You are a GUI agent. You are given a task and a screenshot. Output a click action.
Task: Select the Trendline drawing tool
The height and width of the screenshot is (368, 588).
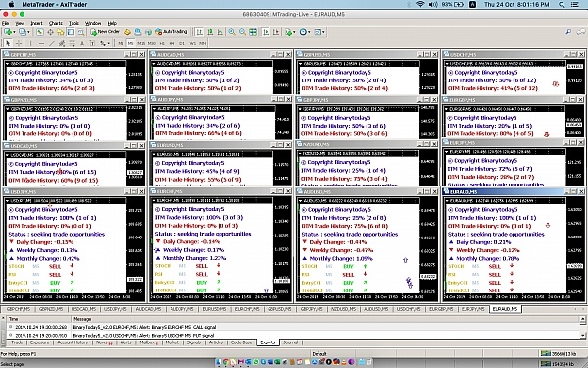pyautogui.click(x=52, y=43)
